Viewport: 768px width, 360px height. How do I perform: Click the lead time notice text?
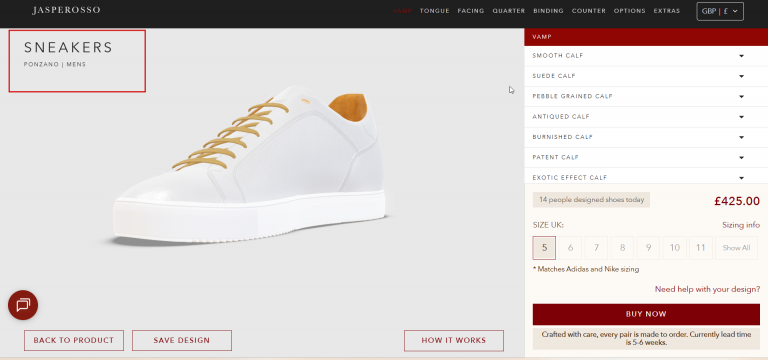coord(646,338)
